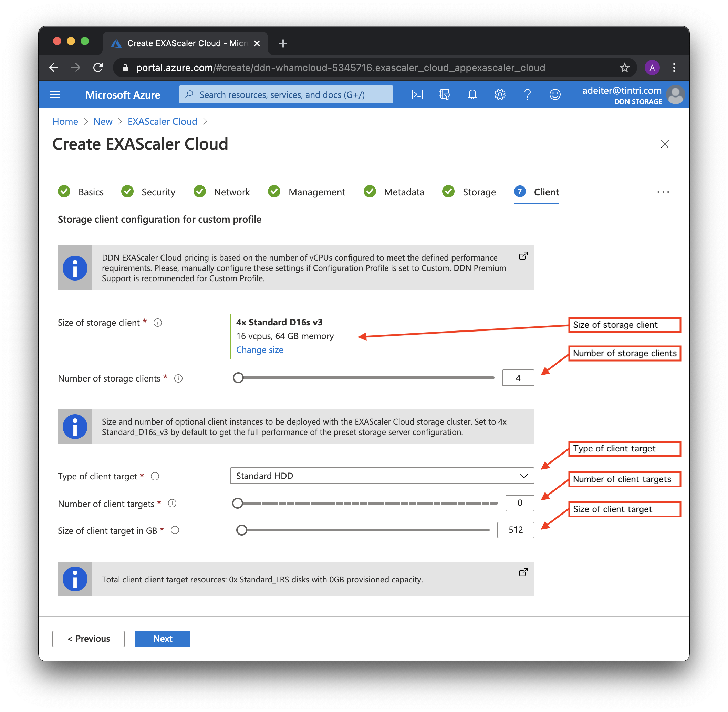
Task: Open the notifications bell
Action: click(x=472, y=95)
